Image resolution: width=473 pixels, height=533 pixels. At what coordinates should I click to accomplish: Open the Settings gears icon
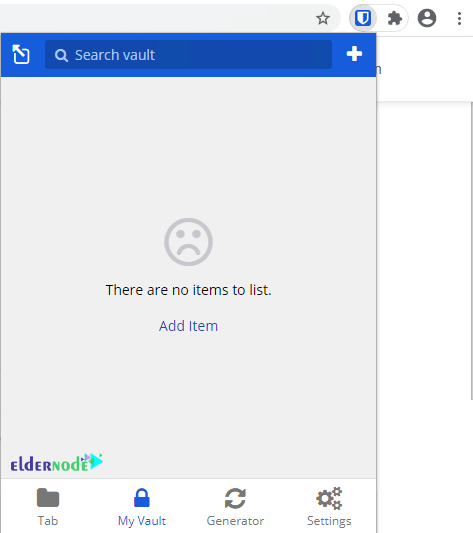(329, 498)
